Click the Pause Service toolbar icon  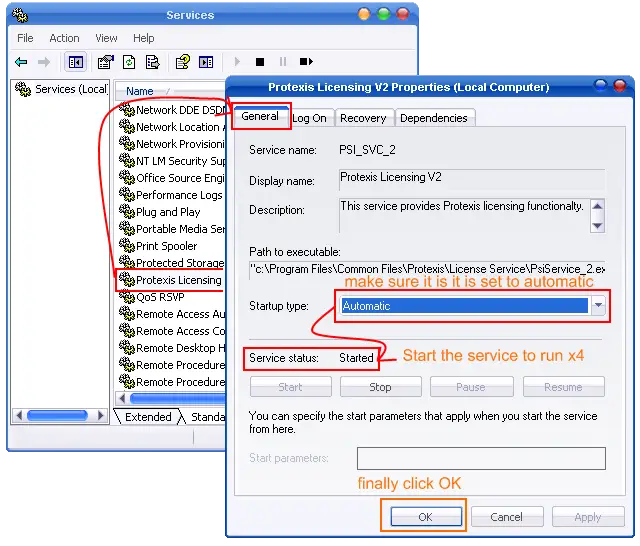(282, 62)
